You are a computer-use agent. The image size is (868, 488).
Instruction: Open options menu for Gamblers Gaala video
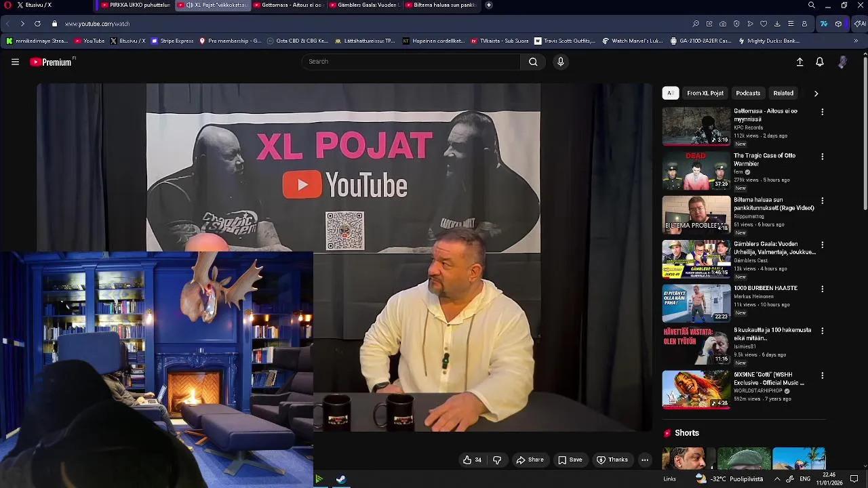pos(822,245)
